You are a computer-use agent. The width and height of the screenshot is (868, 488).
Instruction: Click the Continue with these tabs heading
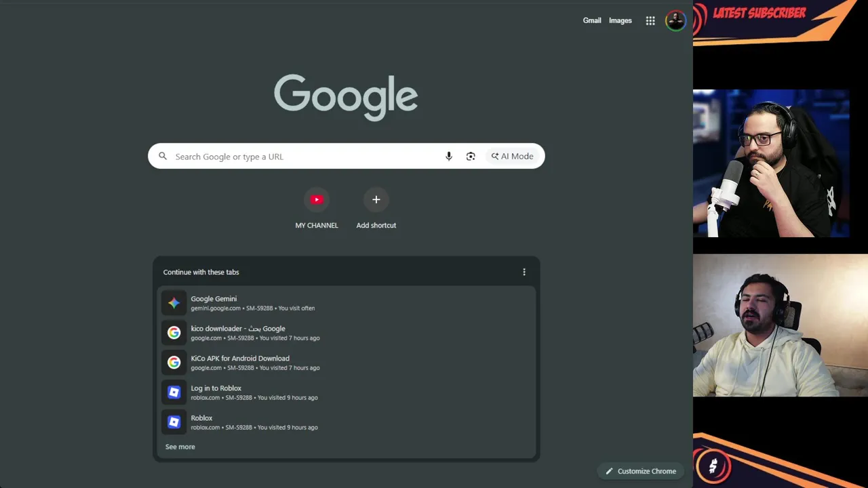coord(201,272)
